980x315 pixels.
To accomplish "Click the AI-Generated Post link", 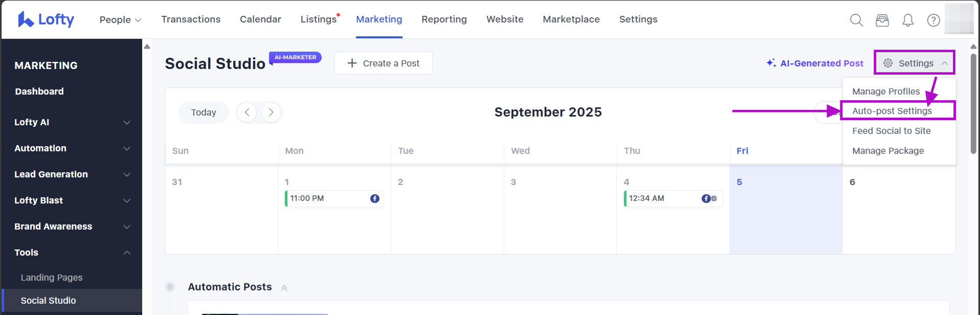I will (x=815, y=63).
